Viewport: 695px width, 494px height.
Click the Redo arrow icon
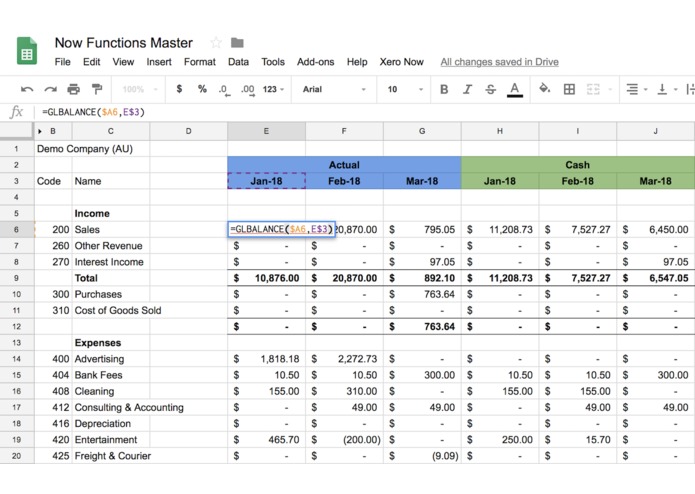[x=50, y=89]
